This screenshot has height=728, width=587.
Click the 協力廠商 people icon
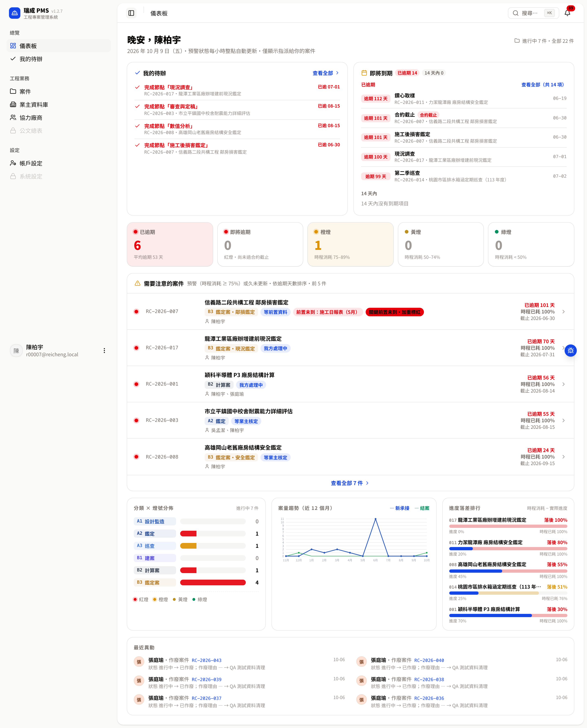(x=13, y=117)
